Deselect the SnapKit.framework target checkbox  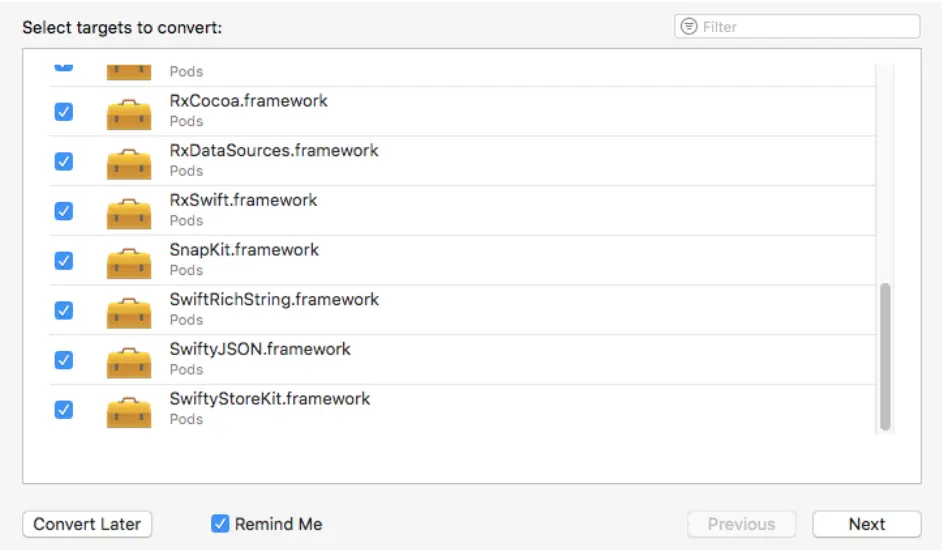coord(63,261)
